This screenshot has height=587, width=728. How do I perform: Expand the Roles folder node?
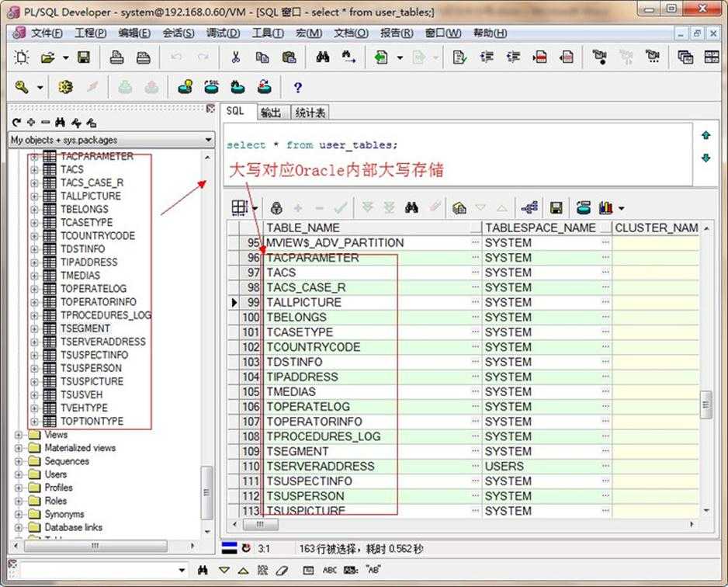pyautogui.click(x=18, y=501)
